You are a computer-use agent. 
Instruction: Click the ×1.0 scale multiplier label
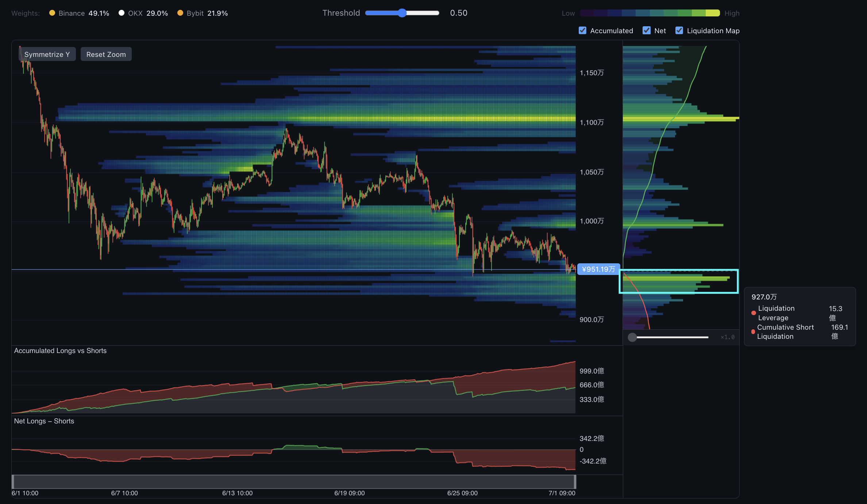click(x=728, y=337)
